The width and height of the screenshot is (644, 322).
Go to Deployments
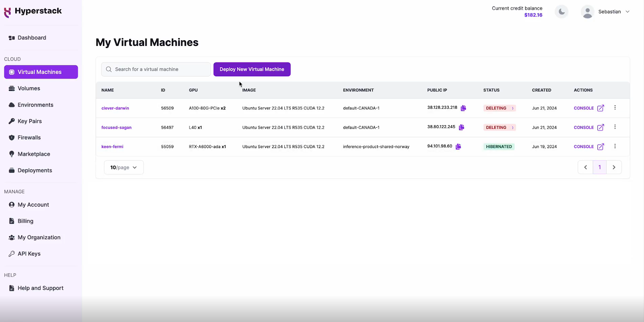tap(41, 170)
